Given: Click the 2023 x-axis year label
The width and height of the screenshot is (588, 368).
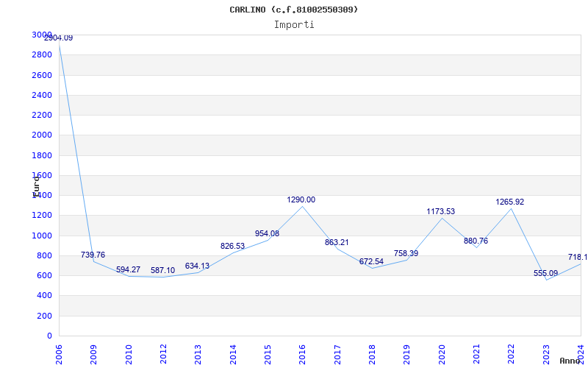Looking at the screenshot, I should (546, 355).
